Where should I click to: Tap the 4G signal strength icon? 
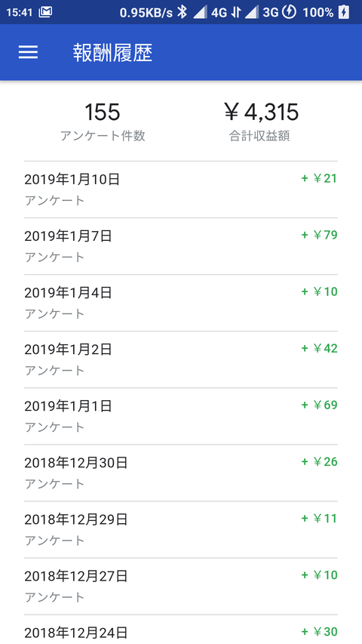point(200,13)
